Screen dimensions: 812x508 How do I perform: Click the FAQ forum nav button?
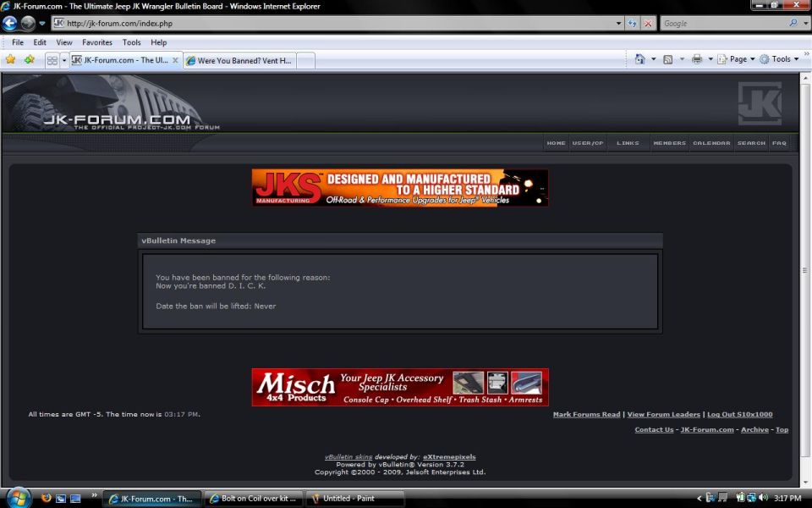779,143
